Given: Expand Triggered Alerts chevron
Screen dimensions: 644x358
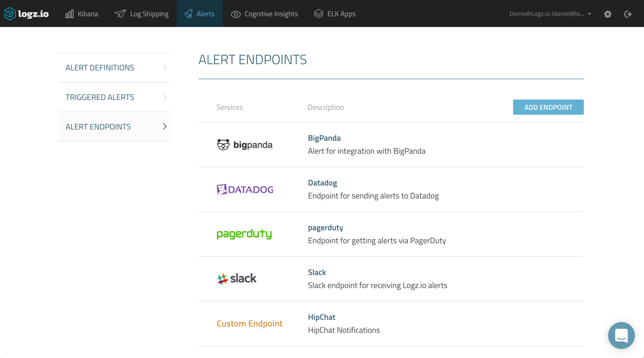Looking at the screenshot, I should [165, 97].
